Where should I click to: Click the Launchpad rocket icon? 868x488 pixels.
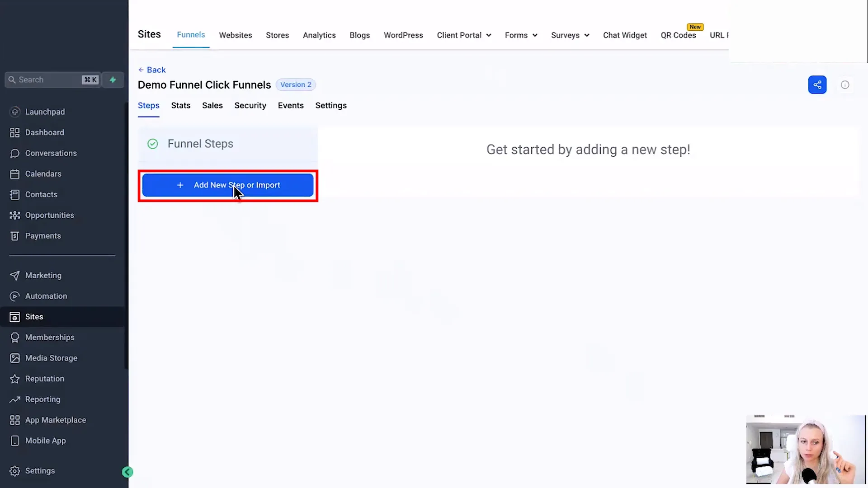(x=15, y=112)
